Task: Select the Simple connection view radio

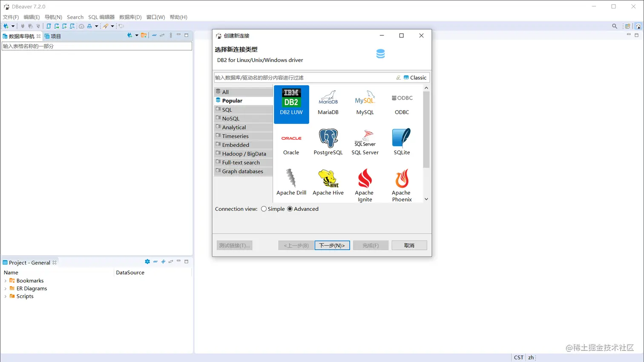Action: point(264,209)
